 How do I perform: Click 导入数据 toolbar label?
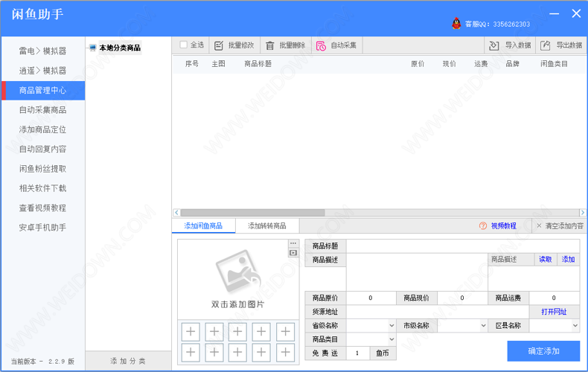click(518, 45)
